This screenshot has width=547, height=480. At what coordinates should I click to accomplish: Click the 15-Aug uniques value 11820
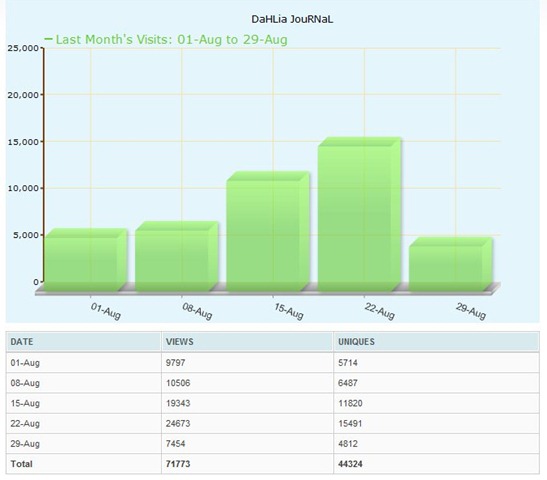350,403
